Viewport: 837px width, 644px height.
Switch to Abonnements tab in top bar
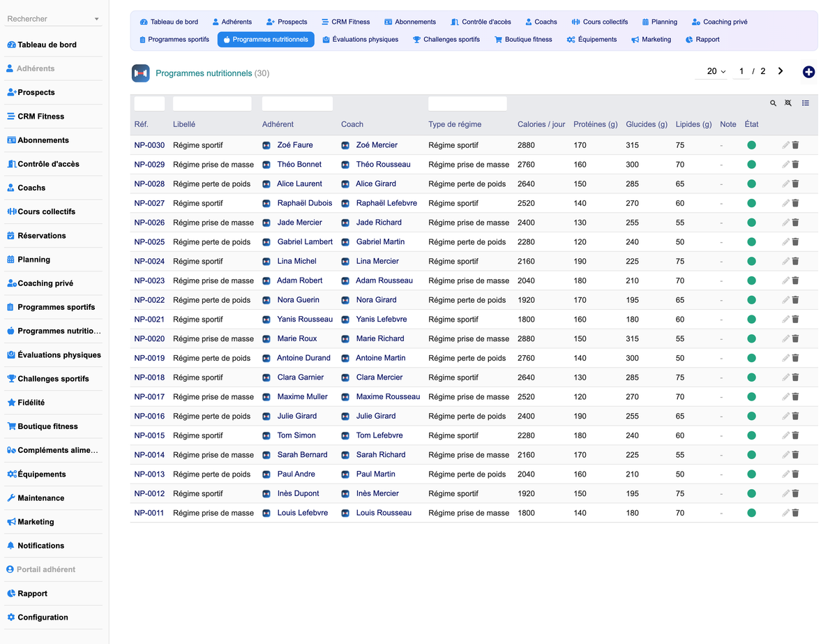[410, 22]
